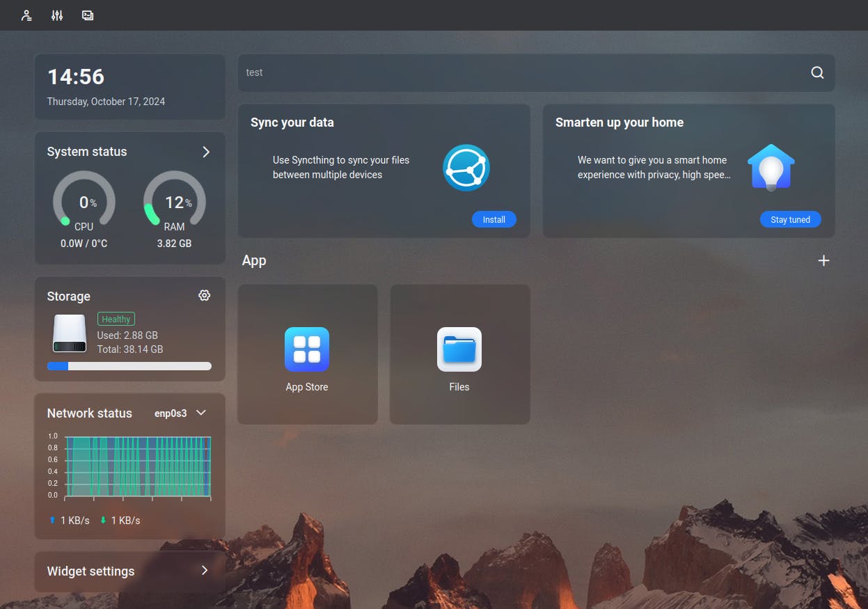Click the Sync your data heading
This screenshot has width=868, height=609.
[292, 122]
